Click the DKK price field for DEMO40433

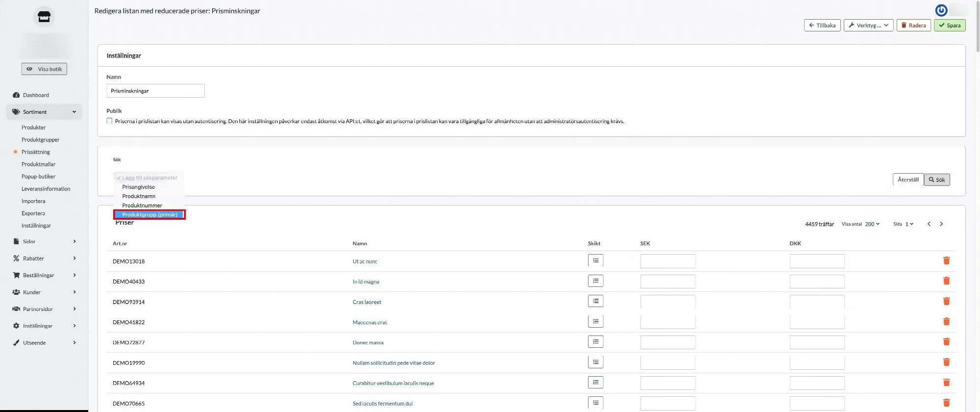[x=817, y=282]
